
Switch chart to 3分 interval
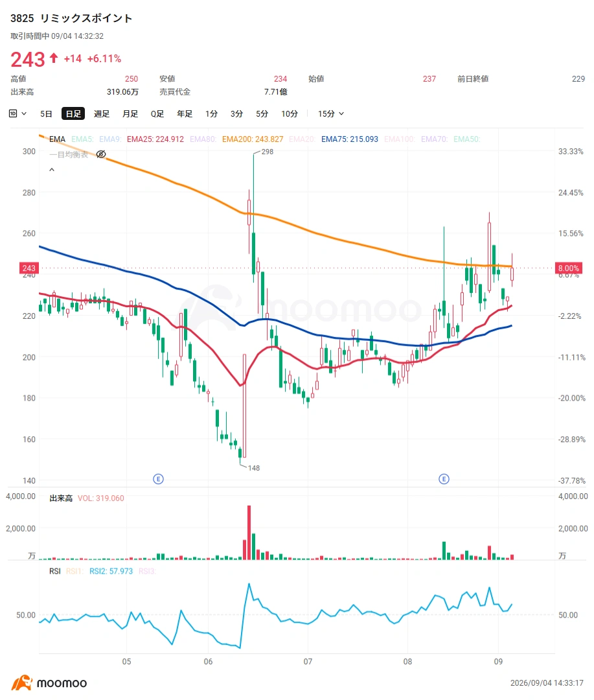[x=237, y=114]
